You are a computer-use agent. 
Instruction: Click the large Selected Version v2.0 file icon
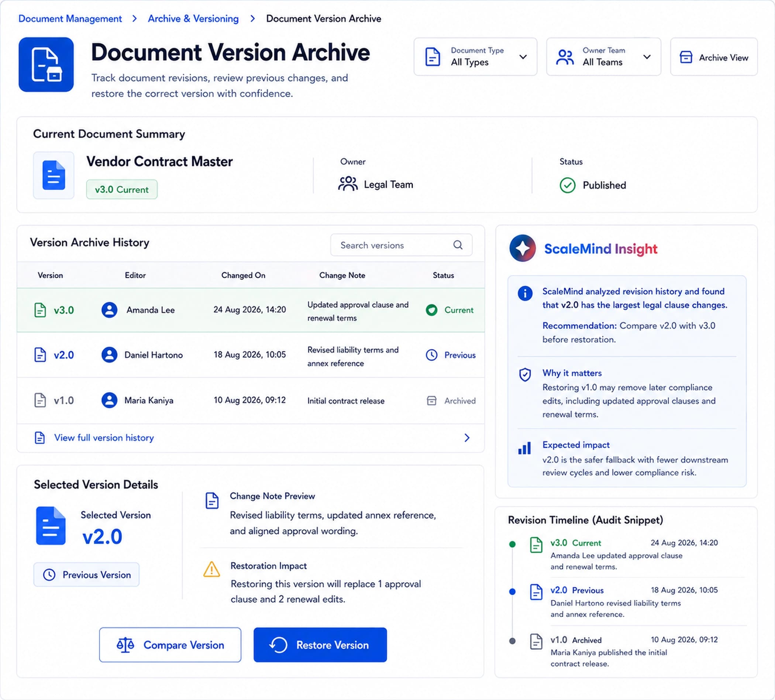(x=51, y=526)
